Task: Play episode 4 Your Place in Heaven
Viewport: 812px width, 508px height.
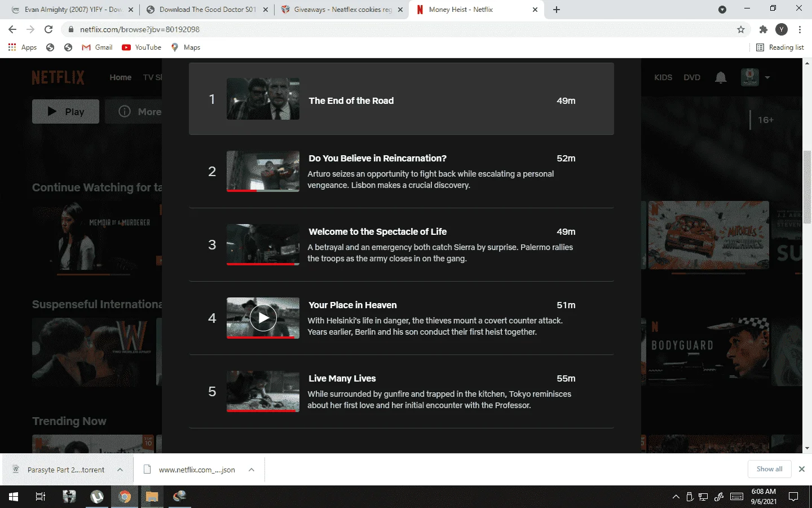Action: pos(263,318)
